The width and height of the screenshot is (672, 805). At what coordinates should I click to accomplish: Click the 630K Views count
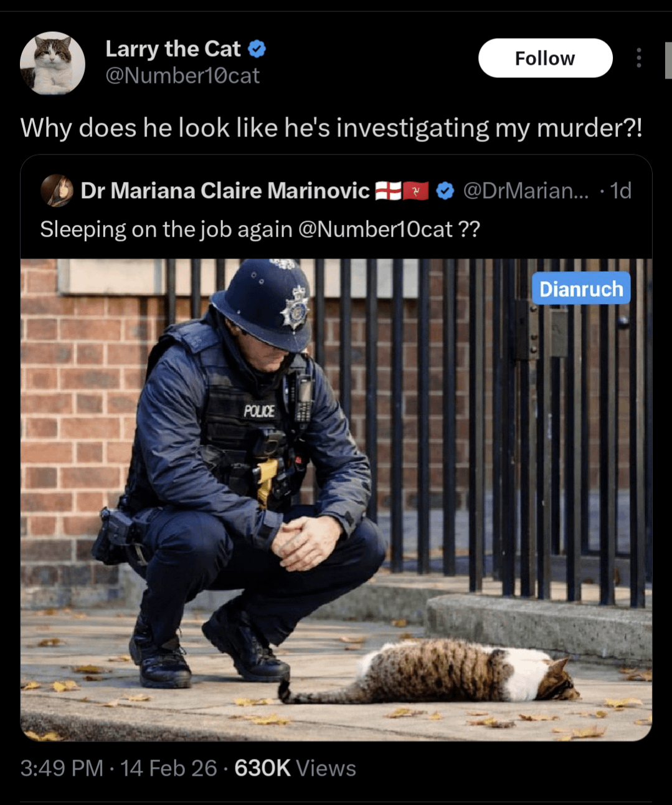click(295, 768)
